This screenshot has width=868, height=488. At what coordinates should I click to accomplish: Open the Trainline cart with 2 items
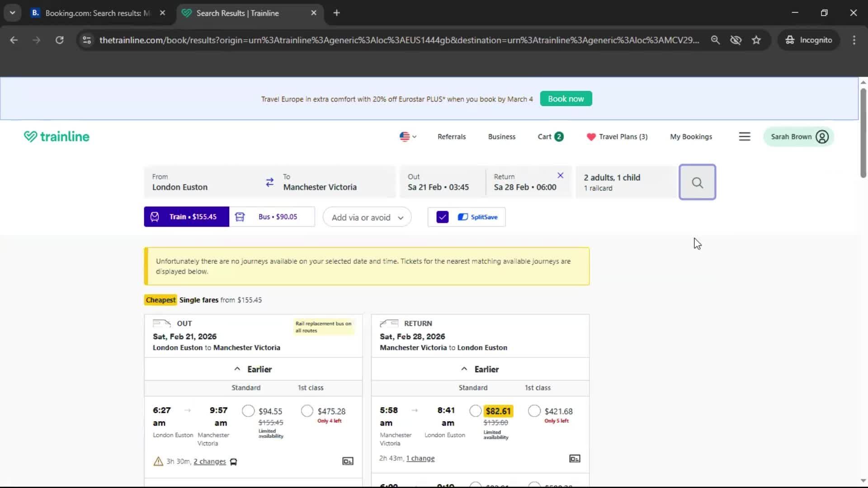[550, 136]
